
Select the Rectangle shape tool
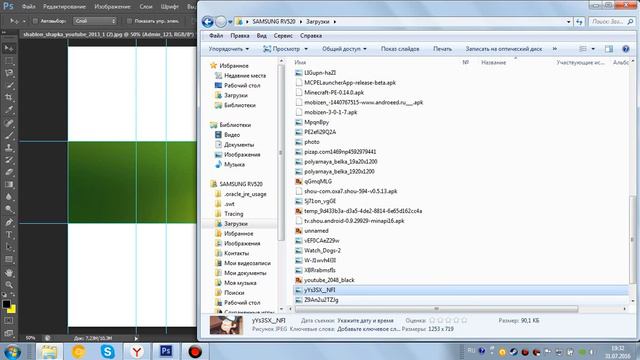coord(9,260)
